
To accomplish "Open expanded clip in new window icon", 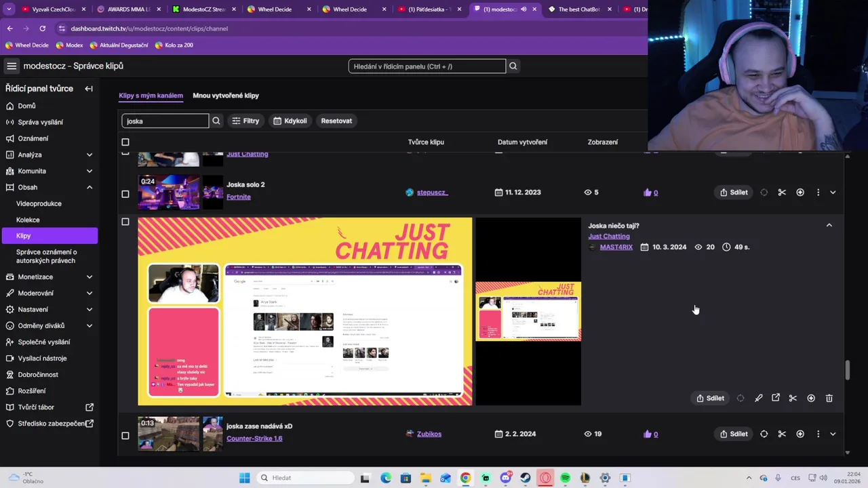I will pos(776,398).
